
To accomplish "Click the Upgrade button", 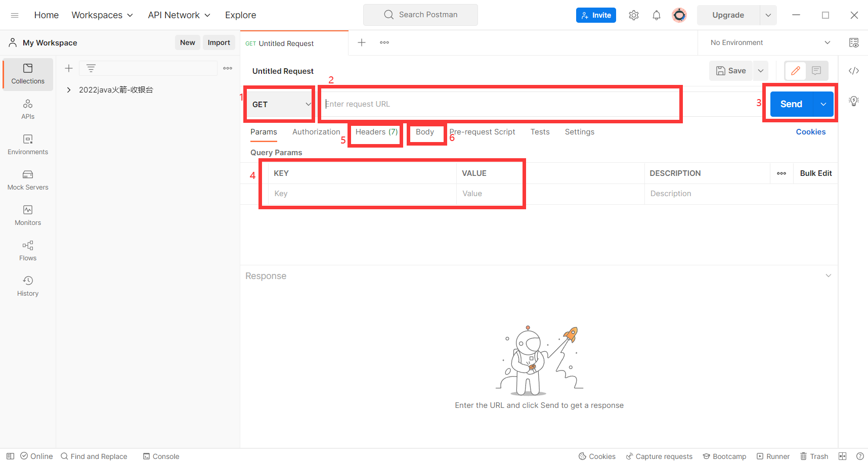I will coord(728,15).
